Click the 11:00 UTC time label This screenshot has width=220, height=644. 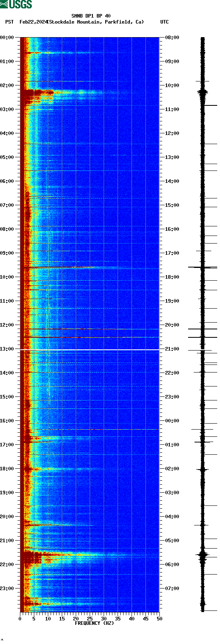(172, 109)
